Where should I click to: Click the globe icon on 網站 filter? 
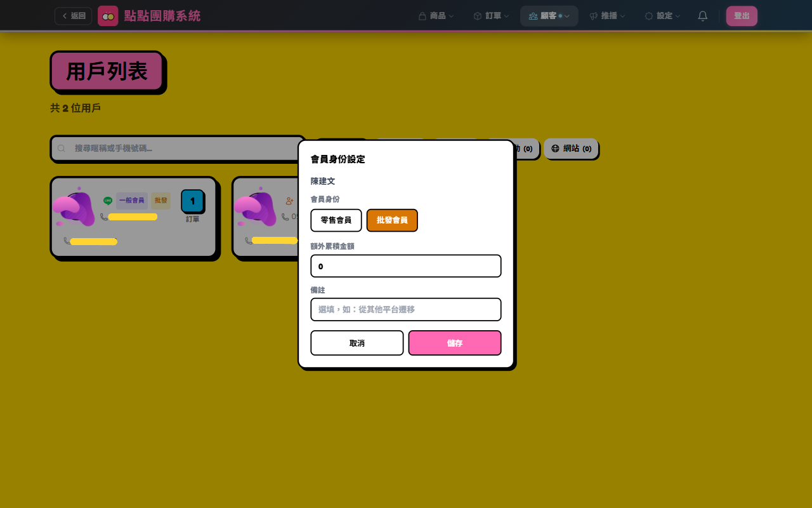click(555, 149)
